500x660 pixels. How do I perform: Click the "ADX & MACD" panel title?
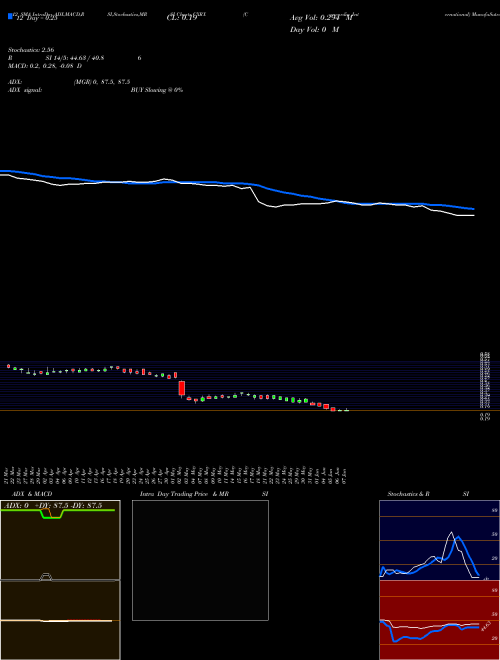pos(32,494)
